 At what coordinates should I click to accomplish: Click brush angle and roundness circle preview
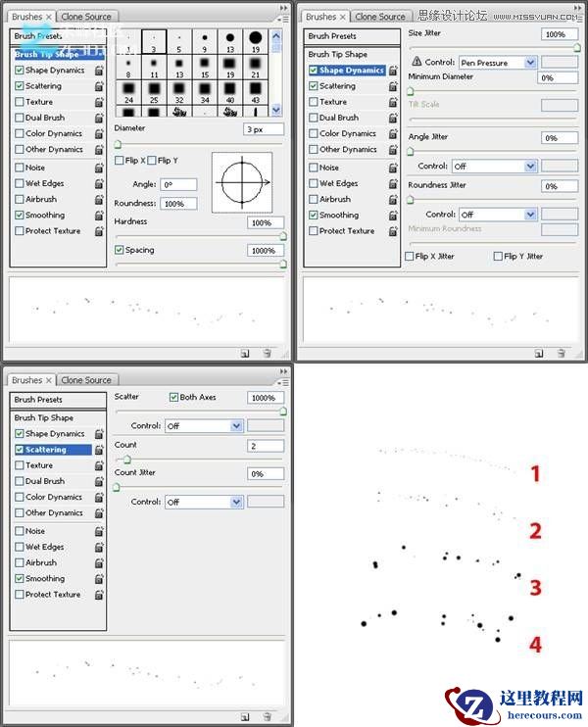[242, 182]
